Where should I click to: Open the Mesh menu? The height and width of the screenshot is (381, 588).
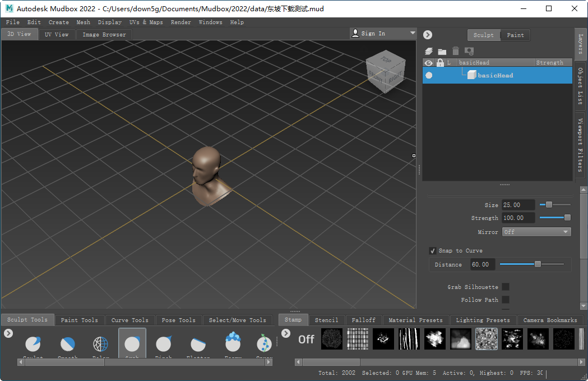(x=83, y=22)
